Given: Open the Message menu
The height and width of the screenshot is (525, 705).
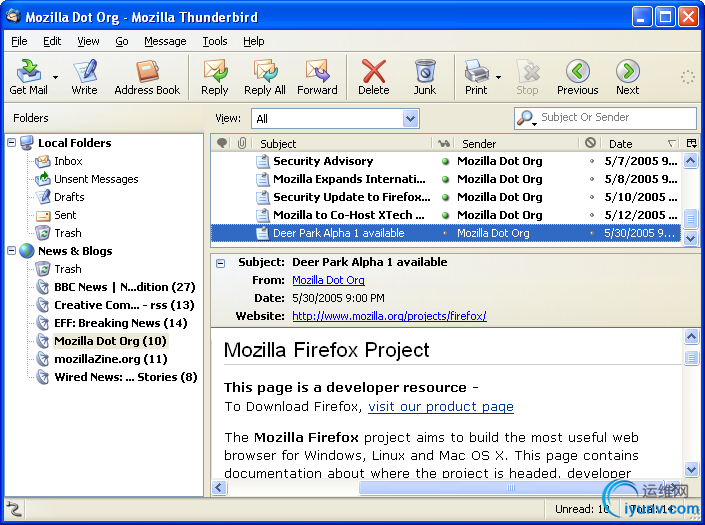Looking at the screenshot, I should 165,41.
